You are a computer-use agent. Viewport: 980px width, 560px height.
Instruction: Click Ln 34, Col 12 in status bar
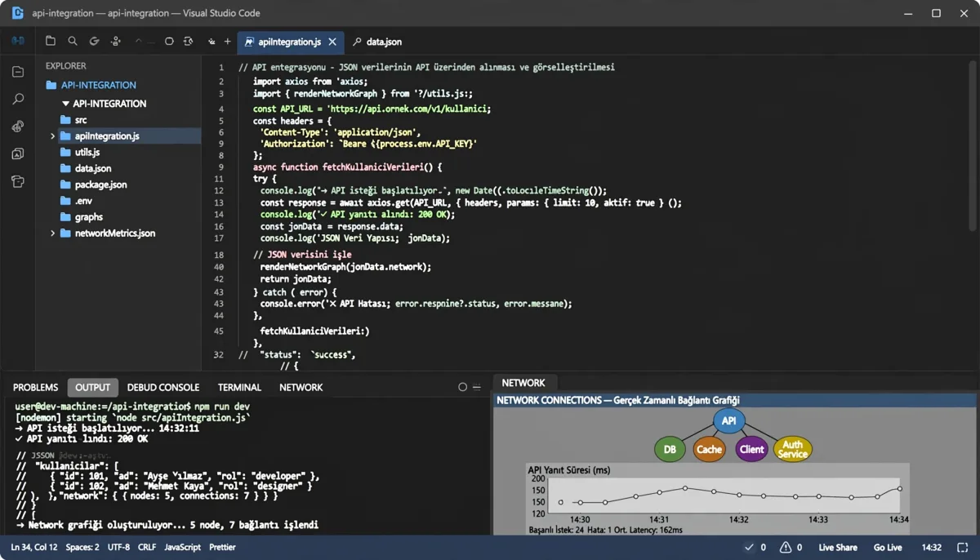tap(34, 548)
